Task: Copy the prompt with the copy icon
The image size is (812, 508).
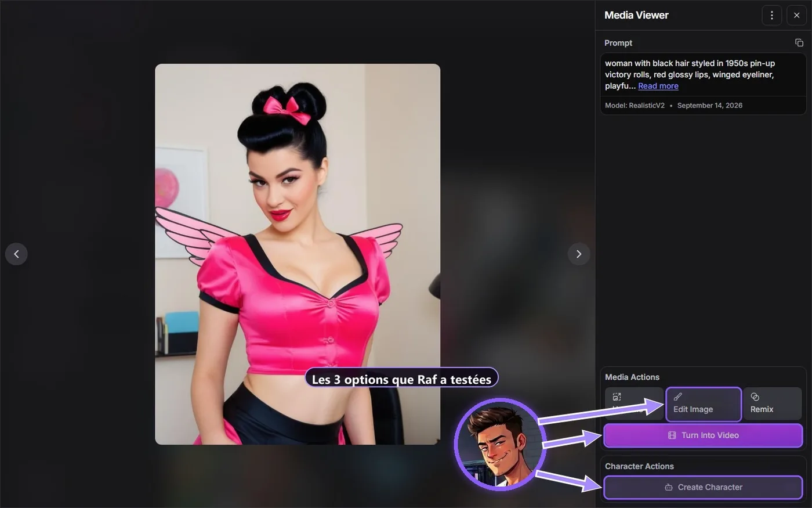Action: [x=799, y=43]
